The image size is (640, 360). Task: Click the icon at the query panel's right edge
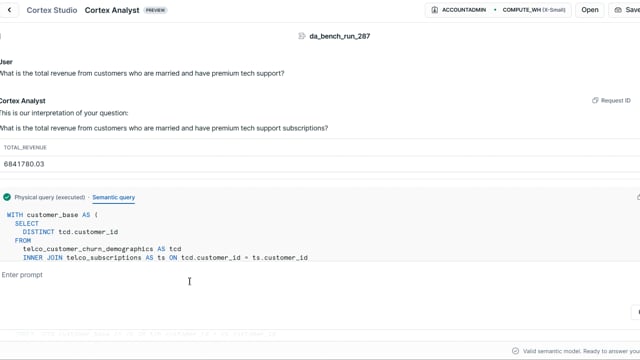pos(638,197)
